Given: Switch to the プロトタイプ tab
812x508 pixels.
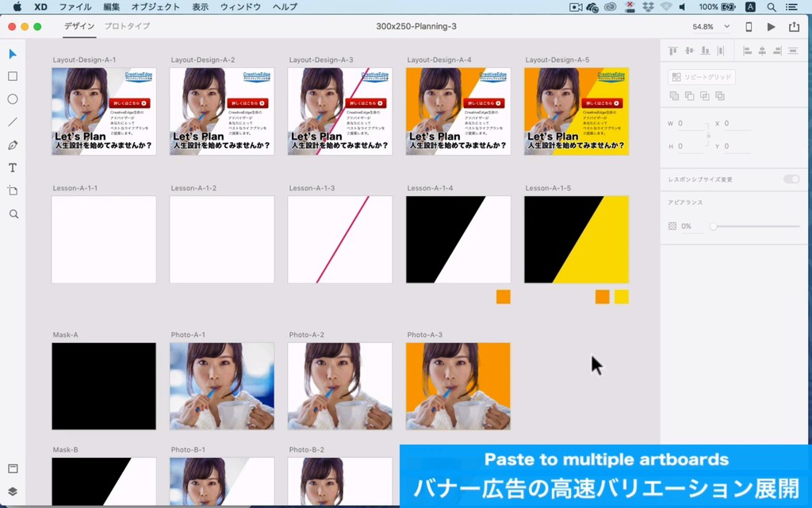Looking at the screenshot, I should pyautogui.click(x=128, y=26).
